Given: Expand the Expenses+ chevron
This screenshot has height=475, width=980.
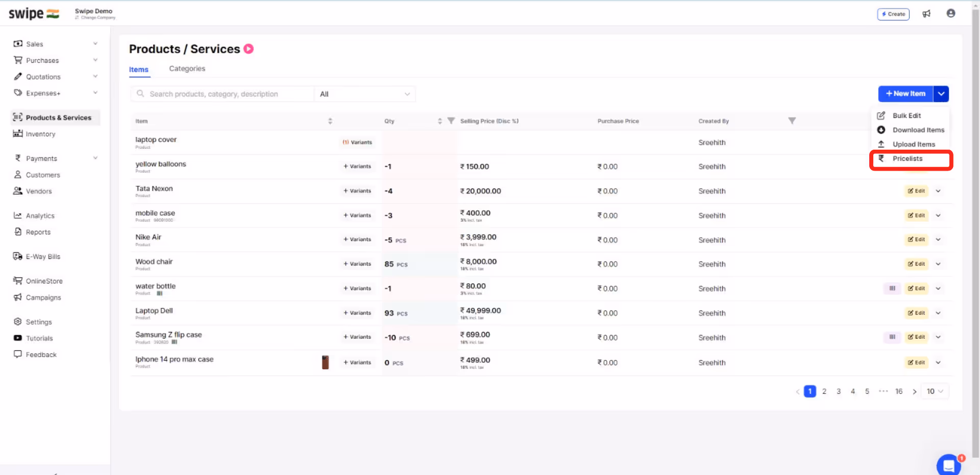Looking at the screenshot, I should click(x=95, y=92).
